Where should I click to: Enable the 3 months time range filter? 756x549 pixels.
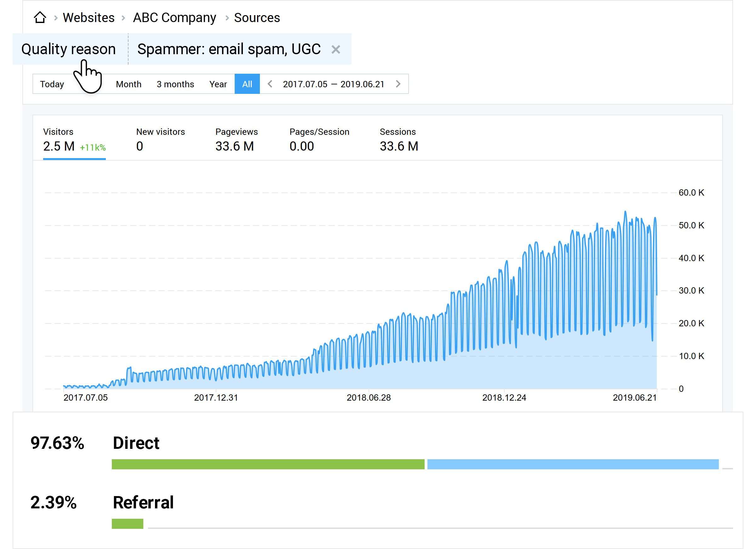pyautogui.click(x=174, y=84)
